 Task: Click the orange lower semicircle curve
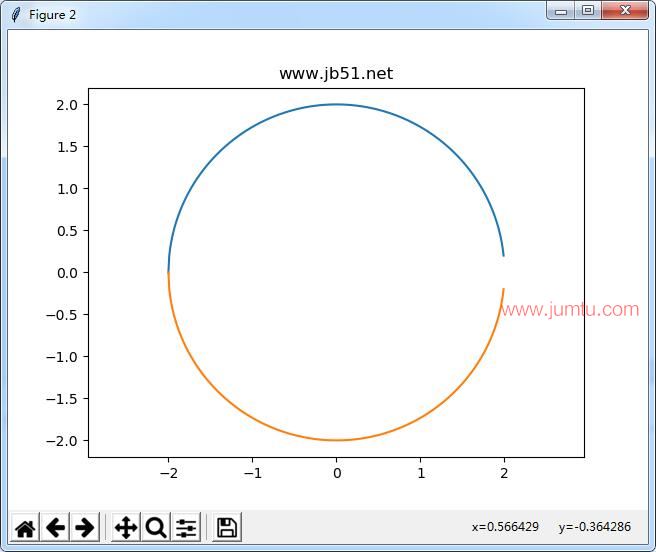point(336,440)
